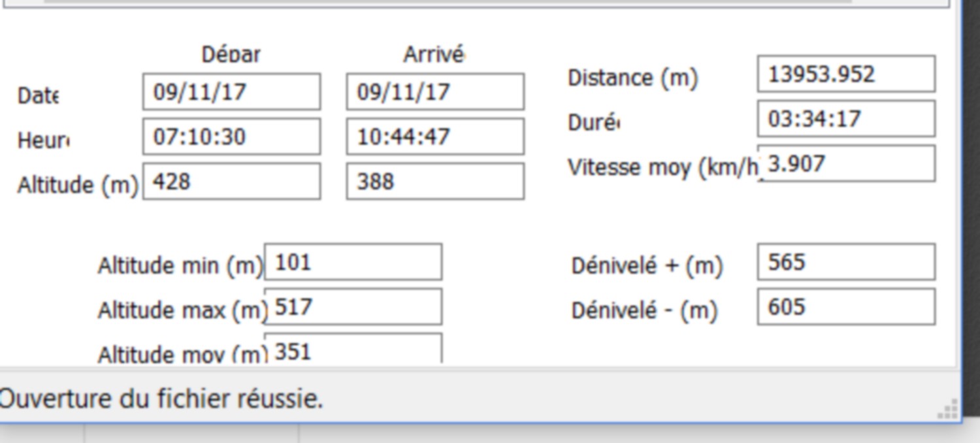The height and width of the screenshot is (443, 980).
Task: Click the horizontal scrollbar at top
Action: pos(448,2)
